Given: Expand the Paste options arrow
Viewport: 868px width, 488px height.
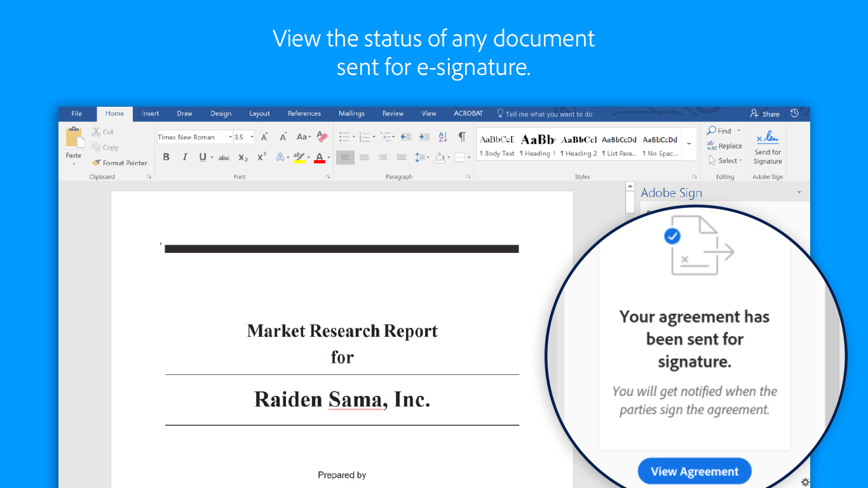Looking at the screenshot, I should coord(74,164).
